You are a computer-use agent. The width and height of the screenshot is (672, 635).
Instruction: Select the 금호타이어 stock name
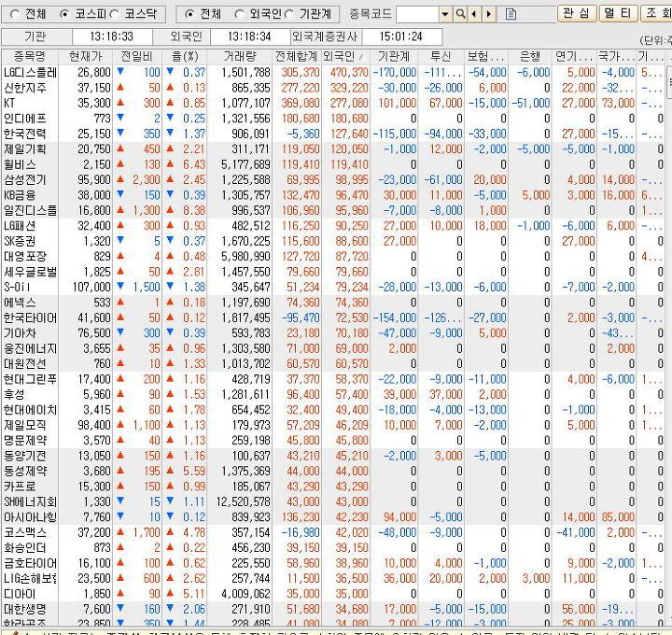[x=30, y=563]
